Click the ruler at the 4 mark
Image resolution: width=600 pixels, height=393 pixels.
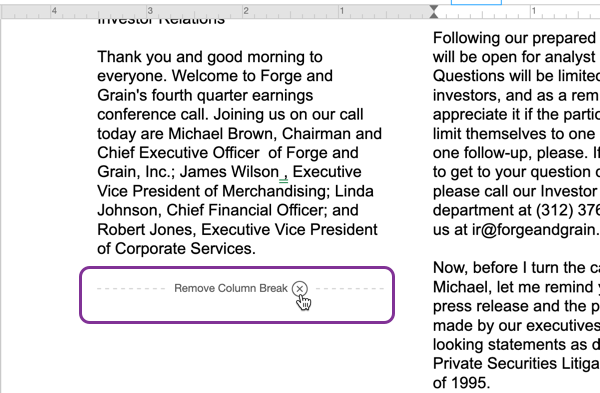(54, 11)
